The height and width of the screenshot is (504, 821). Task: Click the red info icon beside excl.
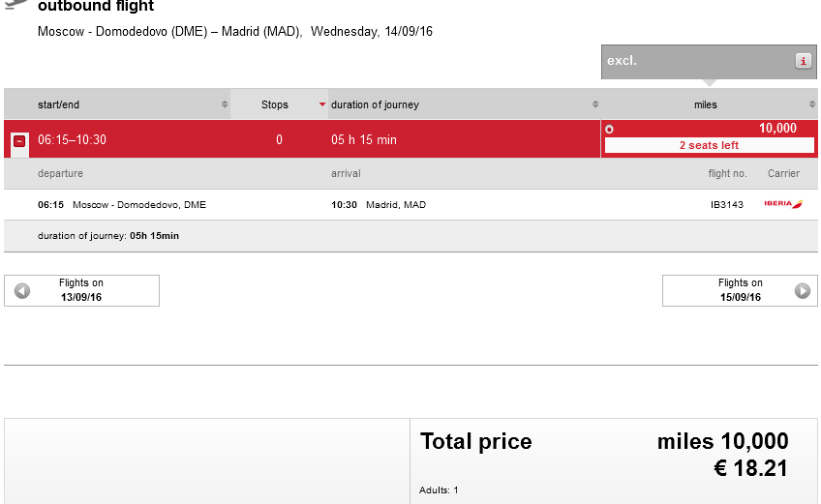pyautogui.click(x=803, y=61)
